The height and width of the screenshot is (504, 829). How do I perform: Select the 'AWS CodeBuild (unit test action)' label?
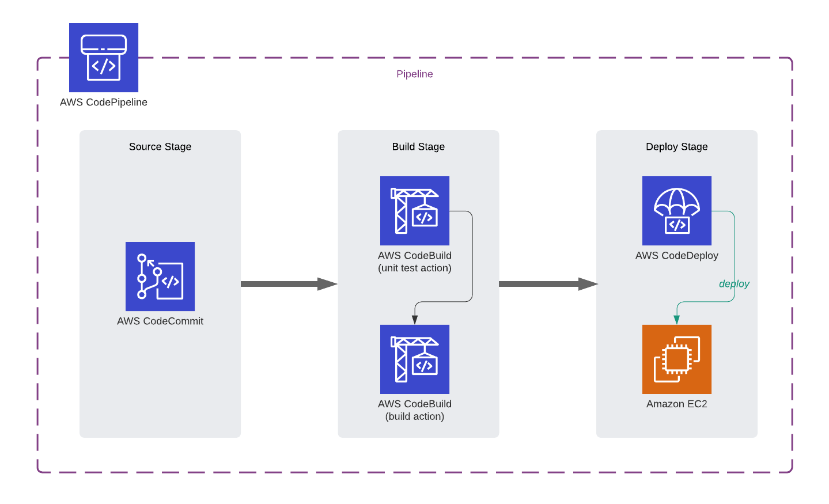(x=415, y=262)
